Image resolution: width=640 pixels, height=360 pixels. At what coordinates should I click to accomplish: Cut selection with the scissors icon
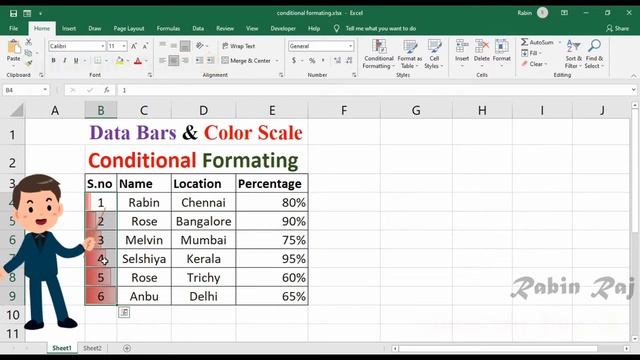[x=29, y=42]
